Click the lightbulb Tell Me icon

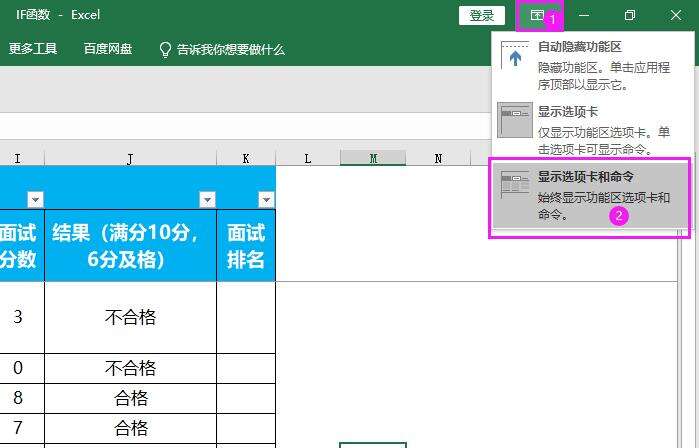point(165,49)
